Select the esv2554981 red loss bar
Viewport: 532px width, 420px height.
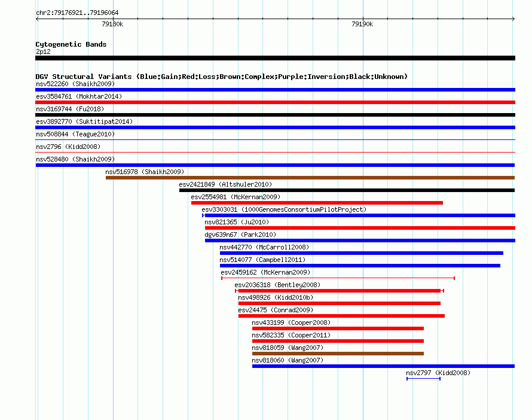tap(317, 203)
